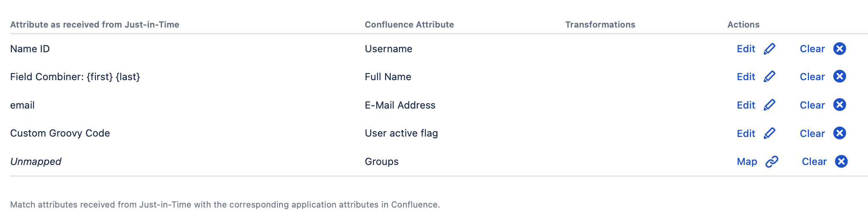Clear the User active flag link
The image size is (868, 223).
[x=812, y=134]
